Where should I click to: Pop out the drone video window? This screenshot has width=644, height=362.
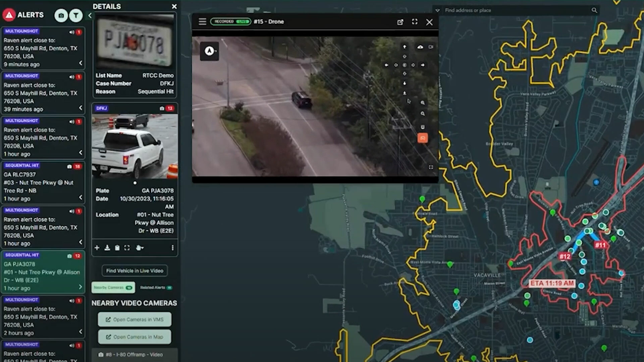point(400,22)
